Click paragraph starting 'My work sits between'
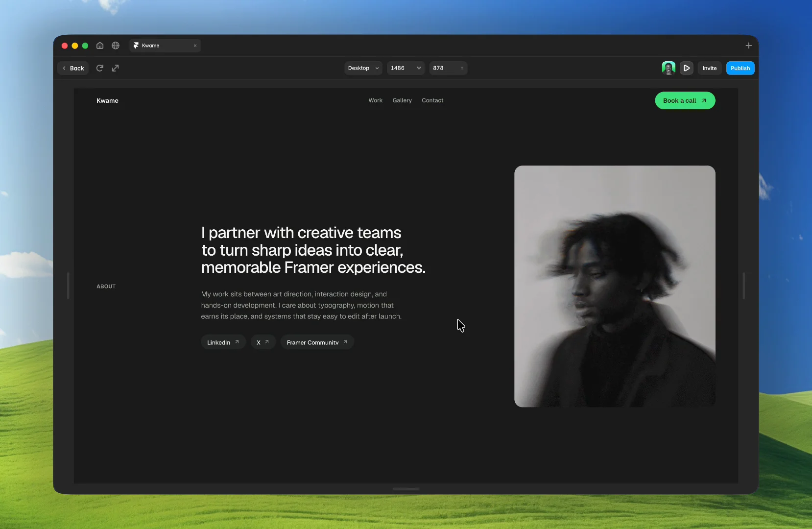The width and height of the screenshot is (812, 529). coord(301,305)
